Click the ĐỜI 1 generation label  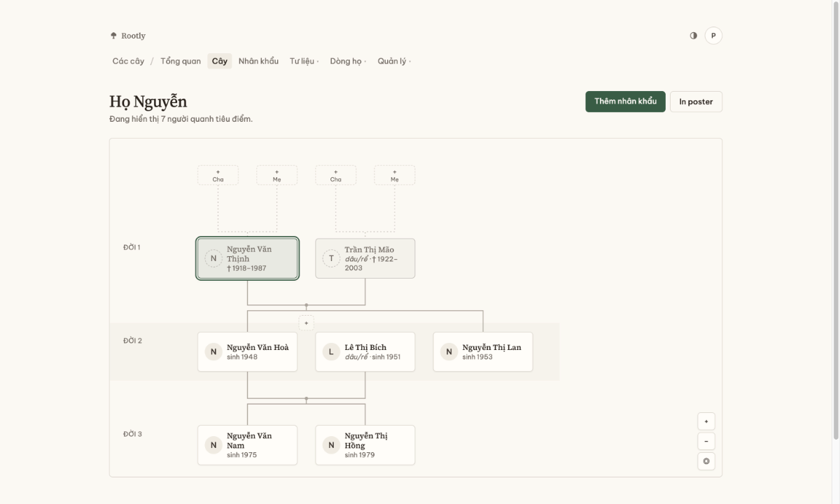[132, 247]
